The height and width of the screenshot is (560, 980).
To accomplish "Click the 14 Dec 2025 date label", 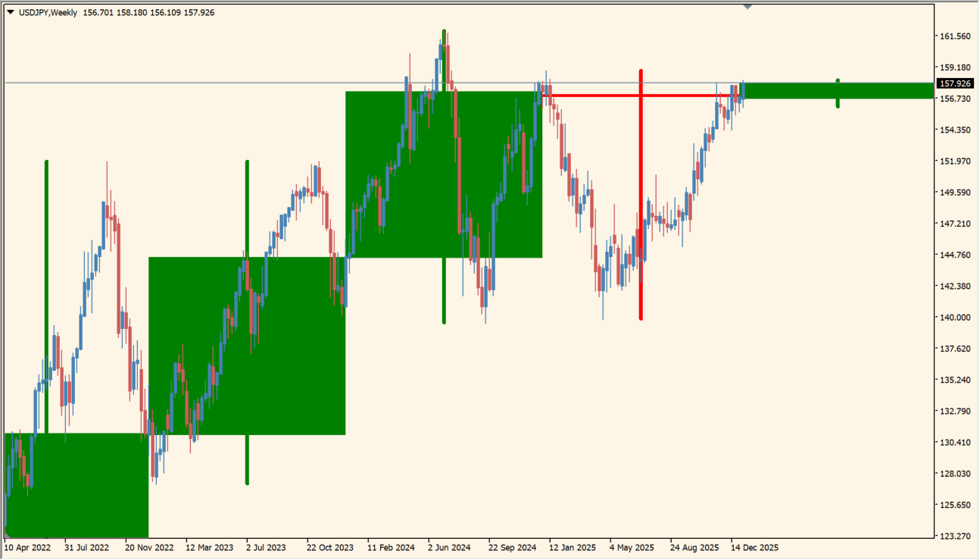I will pos(754,547).
